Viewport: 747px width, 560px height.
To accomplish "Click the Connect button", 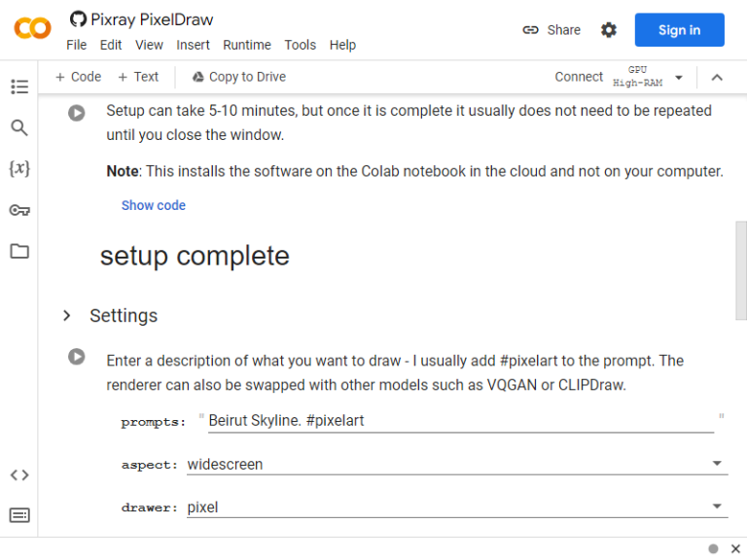I will [x=579, y=77].
